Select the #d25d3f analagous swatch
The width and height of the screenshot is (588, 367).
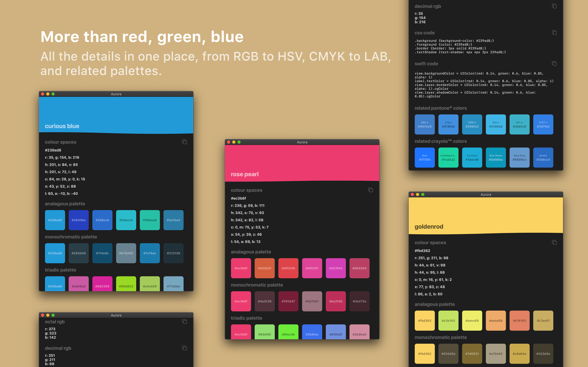264,268
